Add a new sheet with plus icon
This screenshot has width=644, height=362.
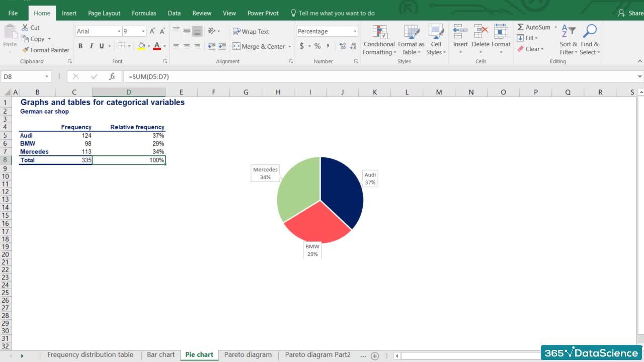pos(375,356)
